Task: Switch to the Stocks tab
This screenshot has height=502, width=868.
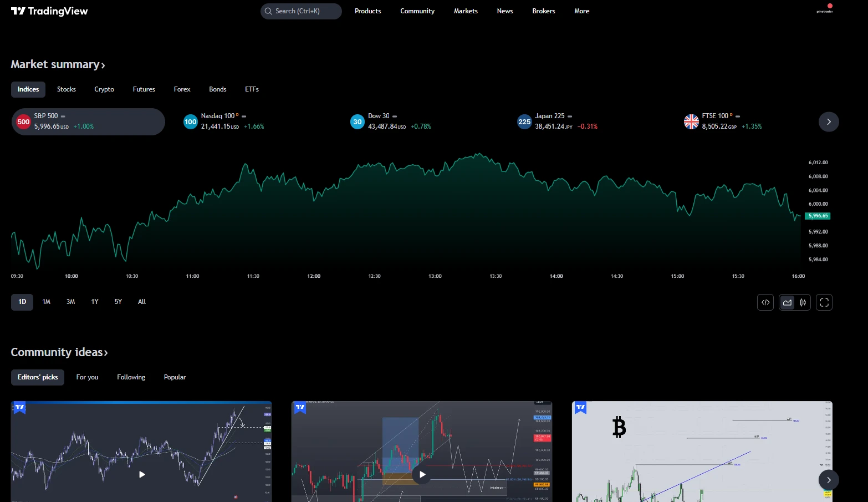Action: (67, 89)
